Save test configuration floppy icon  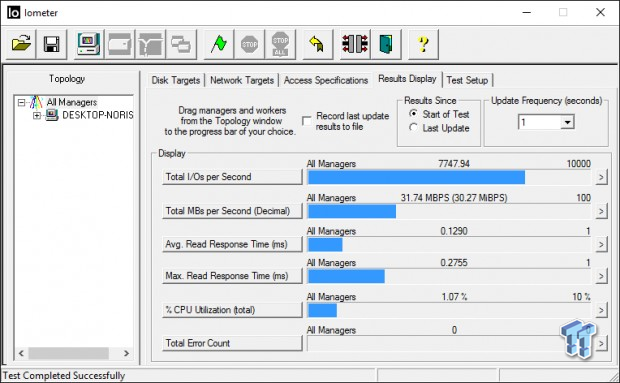[52, 44]
